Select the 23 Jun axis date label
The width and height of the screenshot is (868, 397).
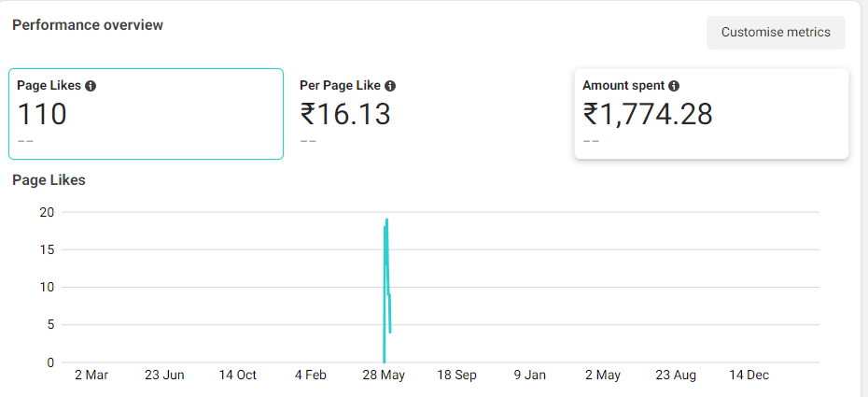point(164,375)
